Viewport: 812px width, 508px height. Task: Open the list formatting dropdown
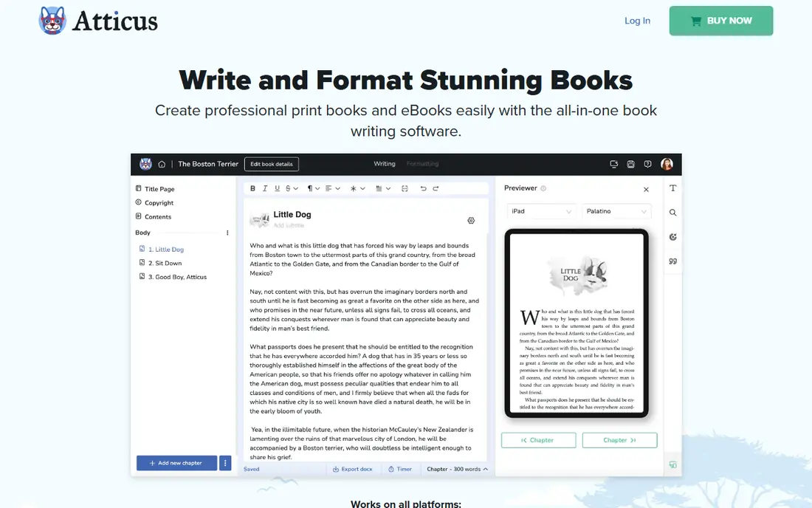coord(382,188)
